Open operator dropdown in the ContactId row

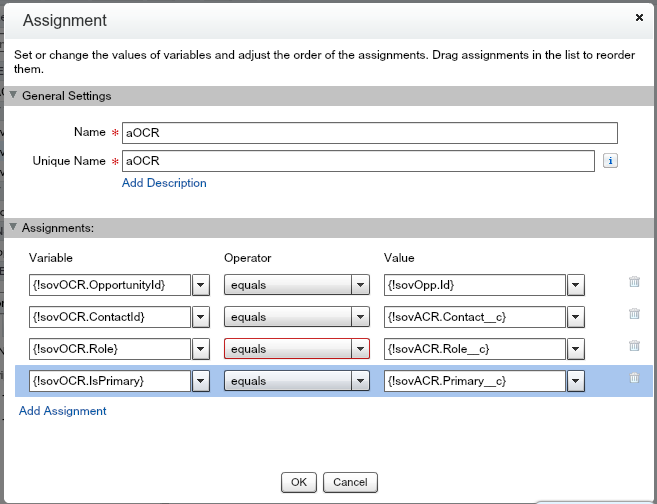click(360, 317)
